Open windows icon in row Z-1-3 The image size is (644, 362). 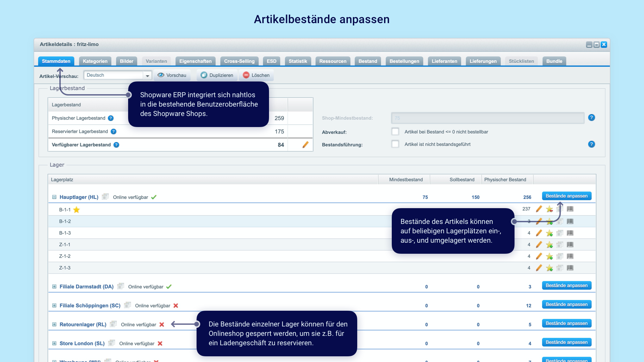[560, 268]
